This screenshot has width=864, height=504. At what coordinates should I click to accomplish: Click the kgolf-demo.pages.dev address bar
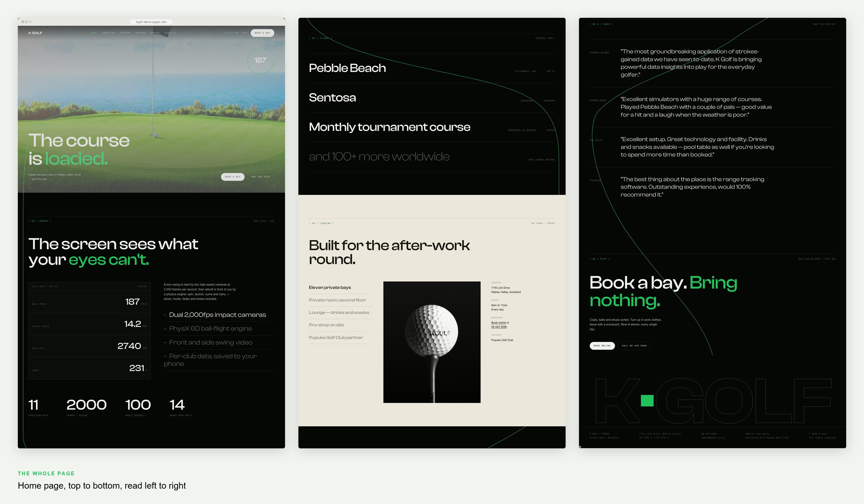(x=151, y=22)
